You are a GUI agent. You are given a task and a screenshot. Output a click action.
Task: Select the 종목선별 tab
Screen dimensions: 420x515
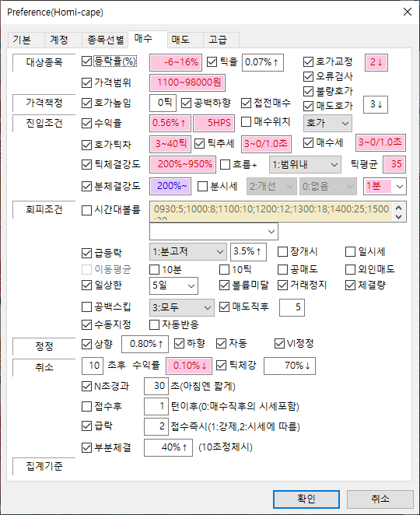(x=105, y=40)
